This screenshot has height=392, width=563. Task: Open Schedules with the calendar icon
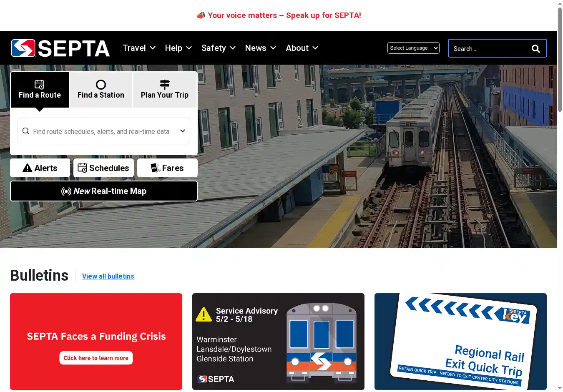pos(103,168)
